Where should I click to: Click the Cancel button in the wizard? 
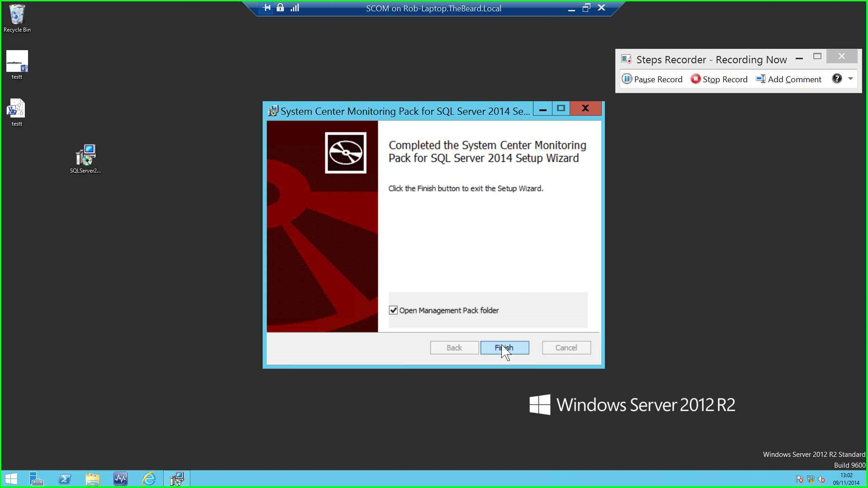point(566,347)
